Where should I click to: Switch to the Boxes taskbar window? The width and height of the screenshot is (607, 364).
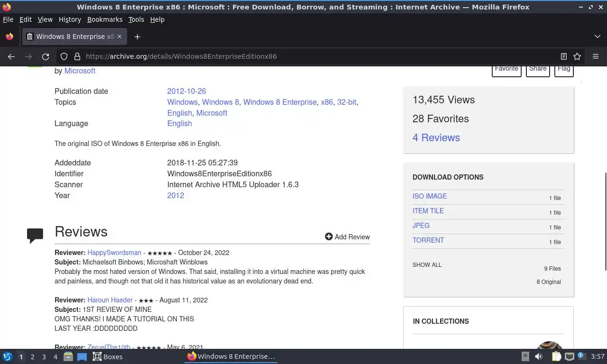click(x=108, y=356)
